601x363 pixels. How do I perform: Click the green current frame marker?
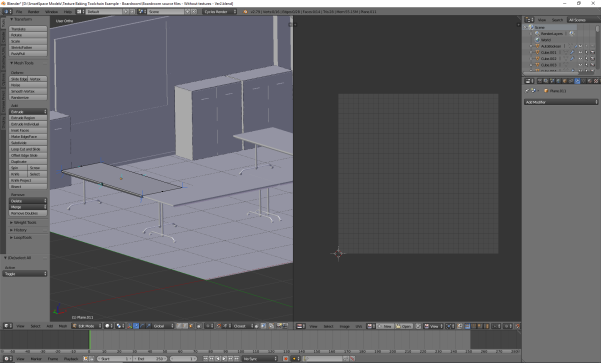coord(89,340)
